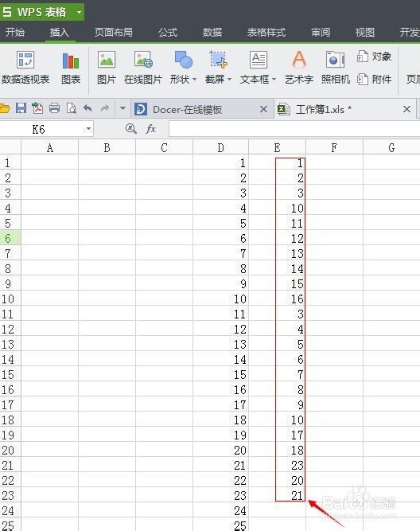
Task: Select column D header
Action: coord(220,147)
